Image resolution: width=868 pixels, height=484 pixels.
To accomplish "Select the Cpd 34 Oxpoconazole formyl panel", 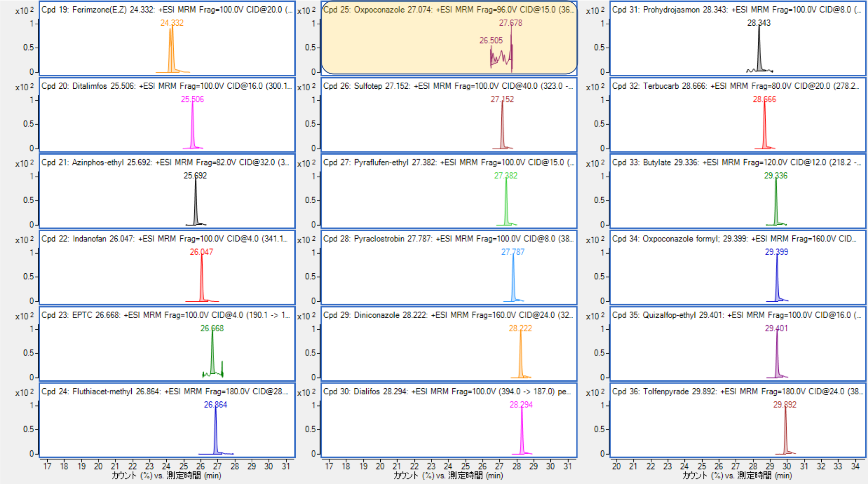I will tap(738, 268).
